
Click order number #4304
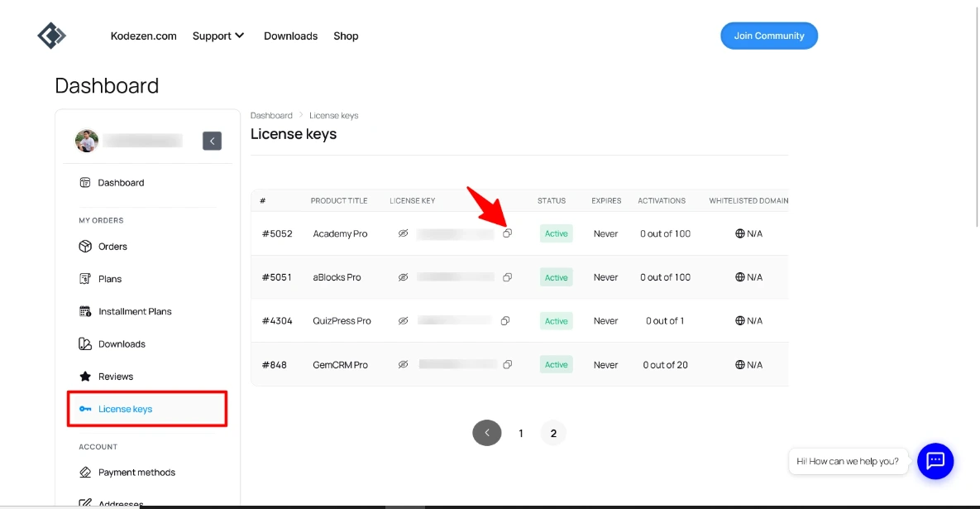tap(277, 321)
